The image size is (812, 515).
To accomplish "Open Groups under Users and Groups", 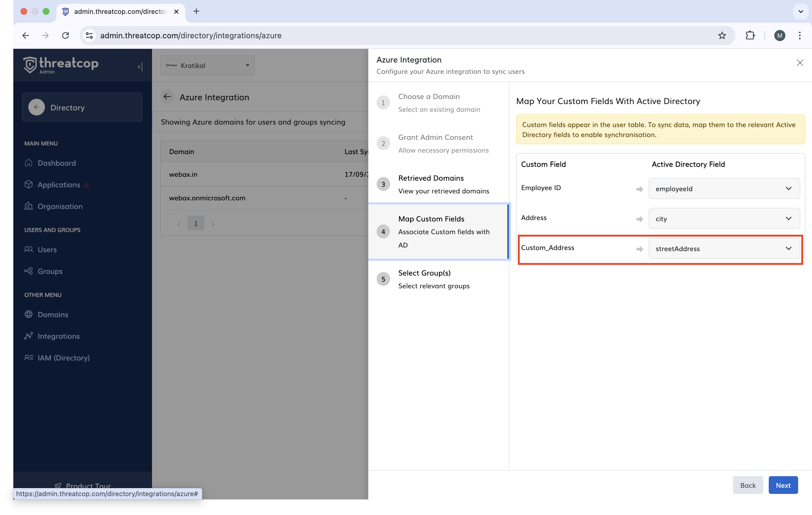I will (50, 271).
